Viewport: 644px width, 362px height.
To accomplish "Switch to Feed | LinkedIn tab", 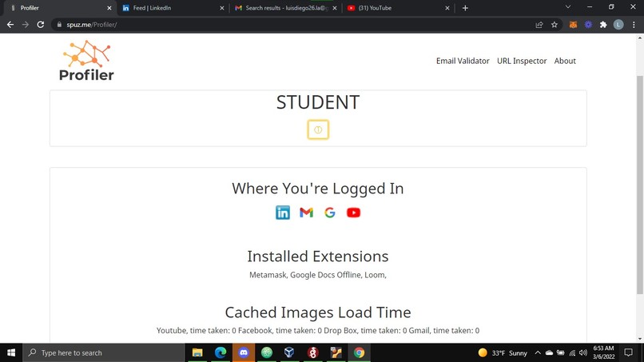I will [172, 8].
